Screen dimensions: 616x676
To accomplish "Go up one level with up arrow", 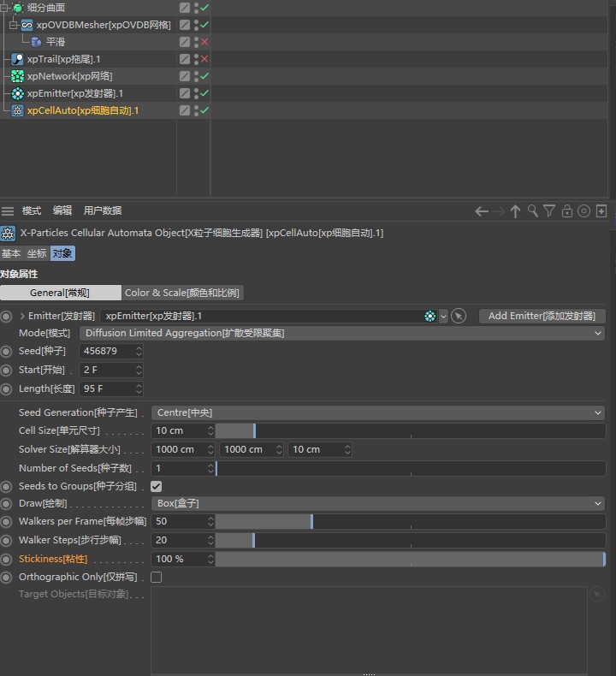I will 515,211.
